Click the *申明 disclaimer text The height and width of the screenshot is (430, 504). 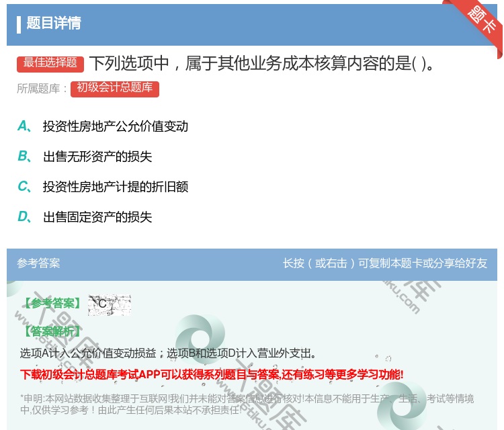[x=247, y=404]
